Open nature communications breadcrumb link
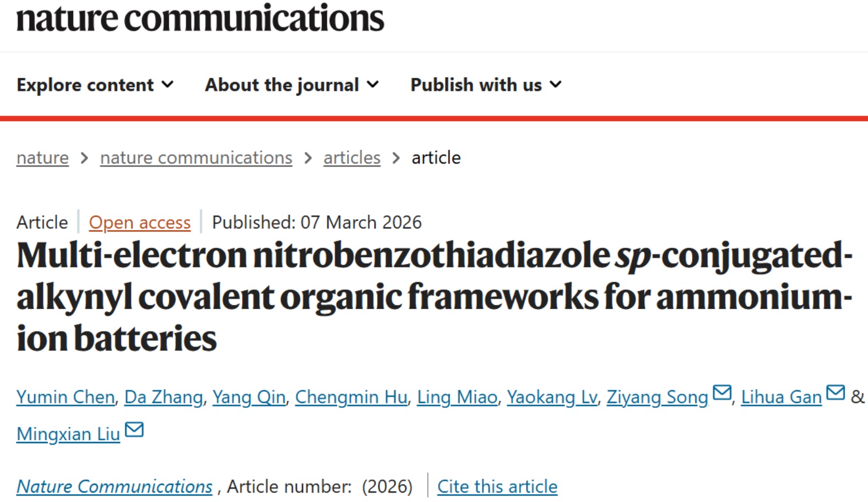The width and height of the screenshot is (868, 502). 196,158
